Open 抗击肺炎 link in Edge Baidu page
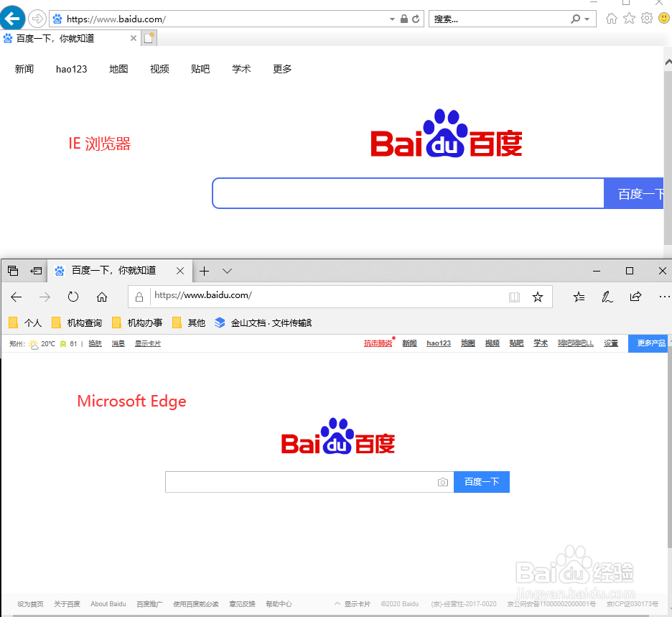 (x=378, y=343)
